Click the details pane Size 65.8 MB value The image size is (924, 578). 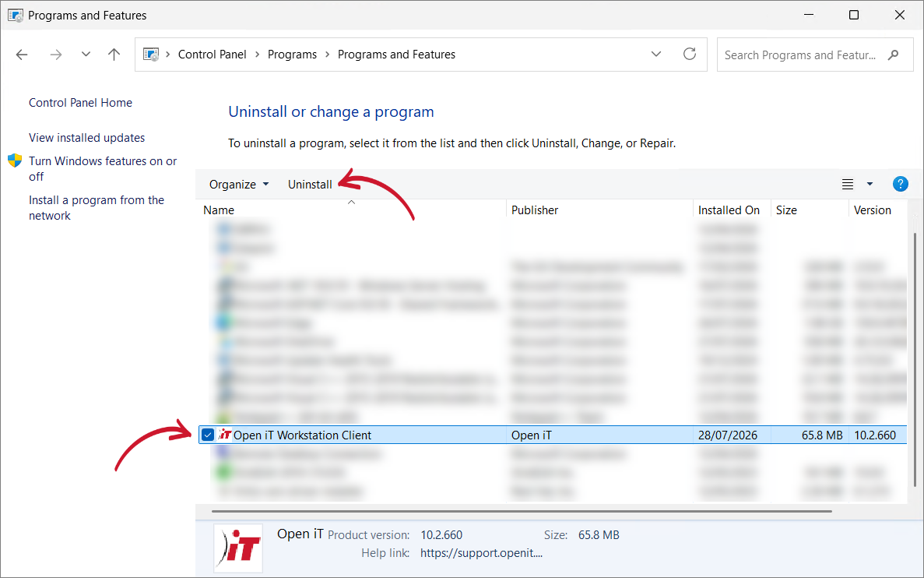tap(599, 535)
